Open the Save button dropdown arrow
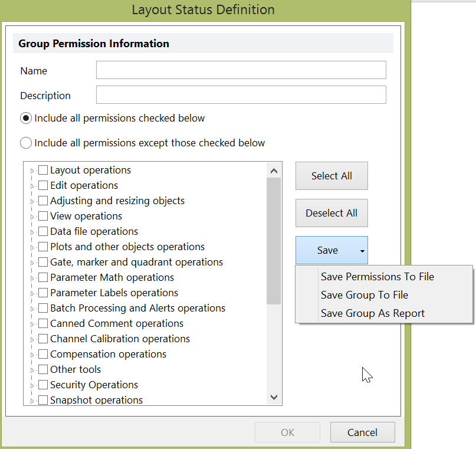This screenshot has width=476, height=449. click(x=362, y=251)
